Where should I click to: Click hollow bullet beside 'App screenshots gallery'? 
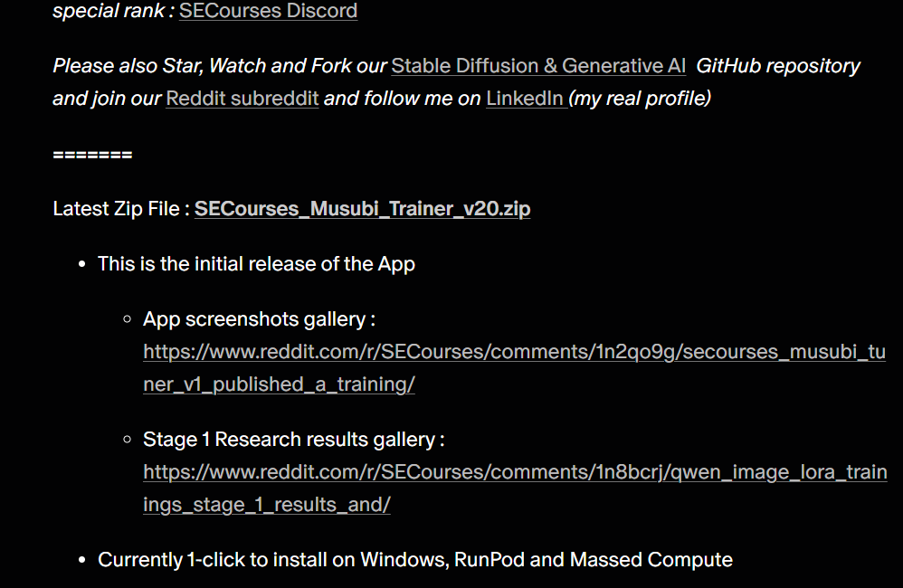(x=127, y=320)
